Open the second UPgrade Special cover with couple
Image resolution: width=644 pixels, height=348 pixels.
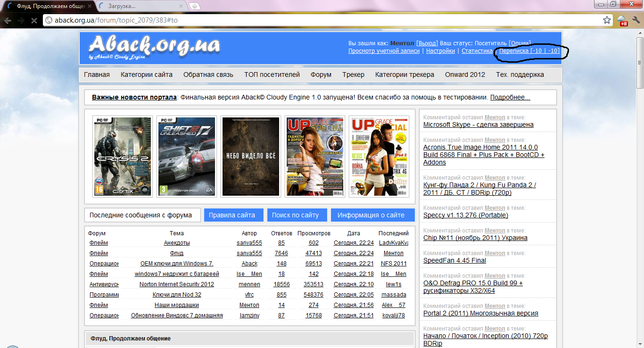(379, 156)
